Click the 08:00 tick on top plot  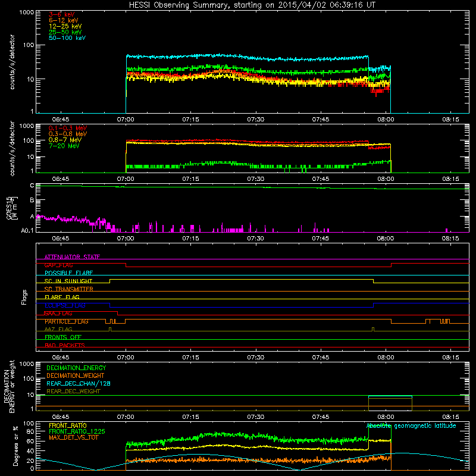pos(386,120)
